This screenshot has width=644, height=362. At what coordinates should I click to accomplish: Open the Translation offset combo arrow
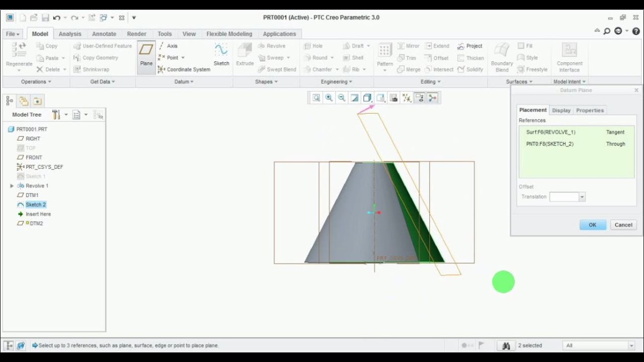pyautogui.click(x=582, y=197)
